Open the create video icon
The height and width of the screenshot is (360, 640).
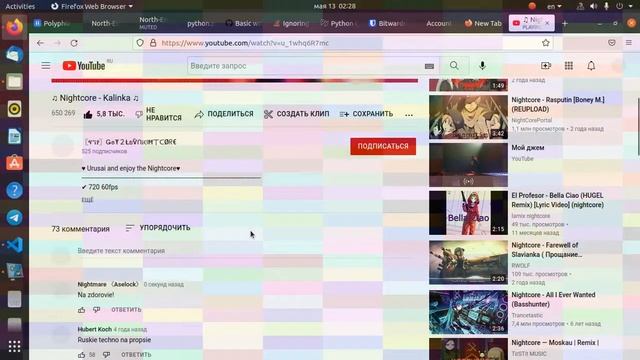coord(546,66)
